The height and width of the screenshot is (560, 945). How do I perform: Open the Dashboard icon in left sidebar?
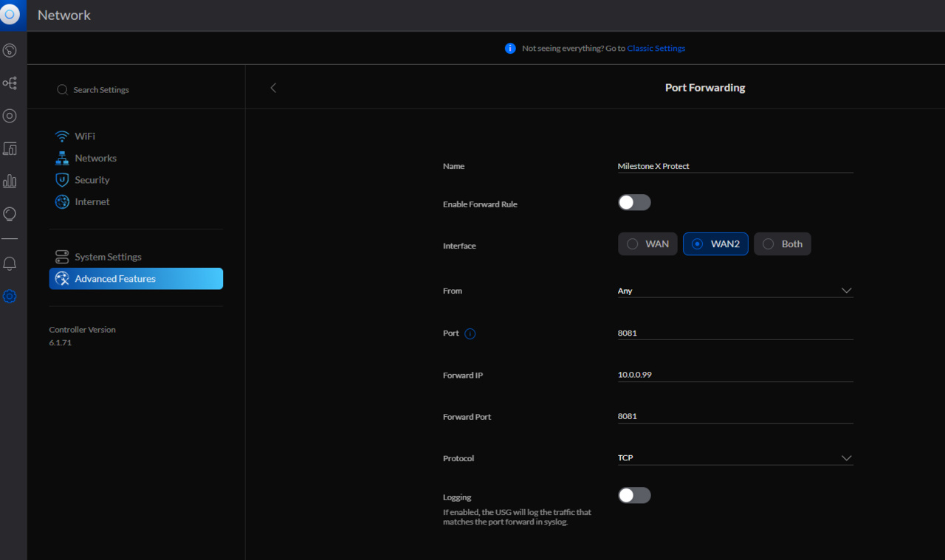tap(10, 51)
